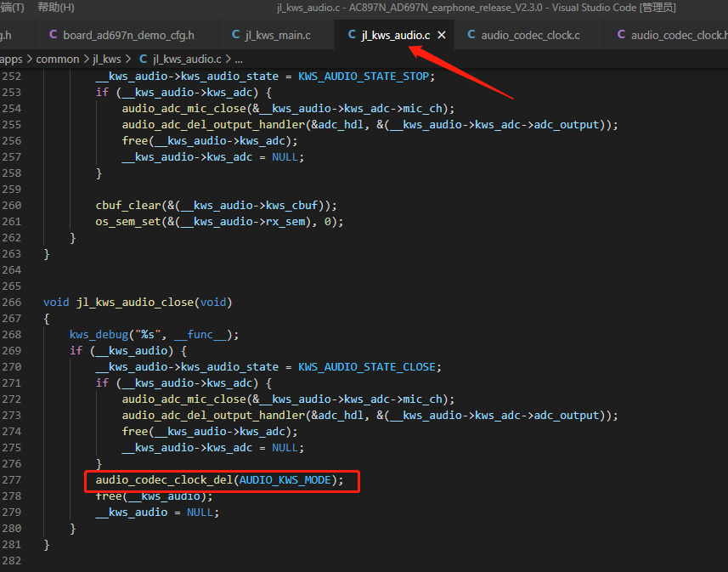The width and height of the screenshot is (728, 572).
Task: Switch to the audio_codec_clock.c tab
Action: point(530,36)
